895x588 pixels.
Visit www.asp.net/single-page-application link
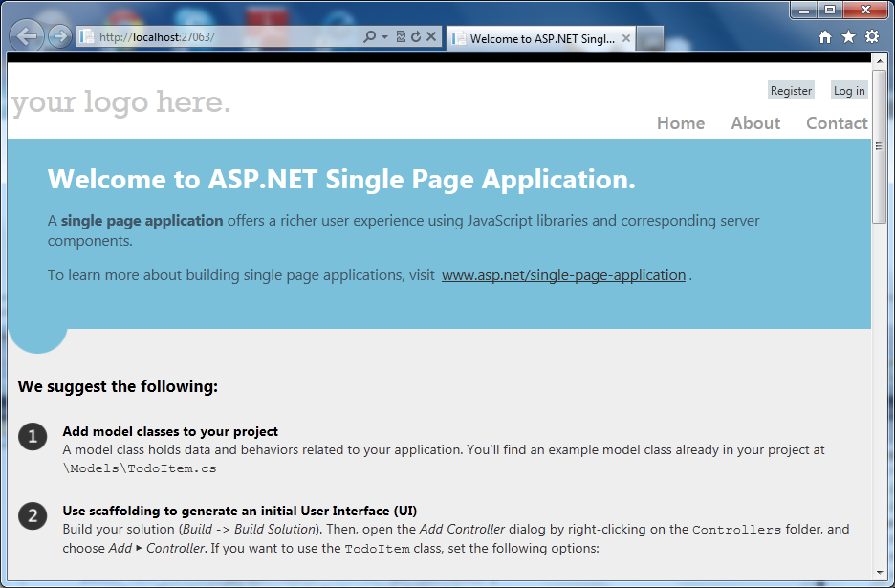(563, 275)
